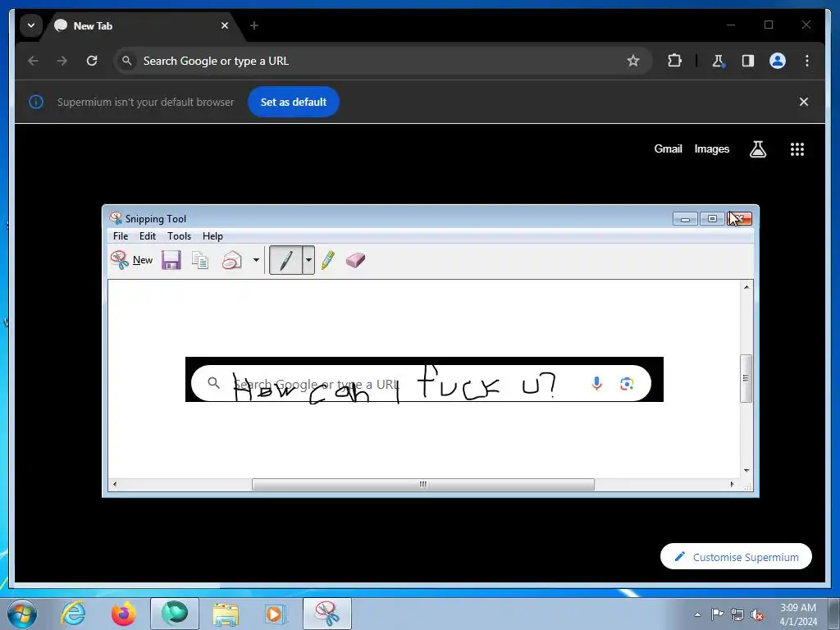Image resolution: width=840 pixels, height=630 pixels.
Task: Select the Highlighter tool
Action: tap(328, 260)
